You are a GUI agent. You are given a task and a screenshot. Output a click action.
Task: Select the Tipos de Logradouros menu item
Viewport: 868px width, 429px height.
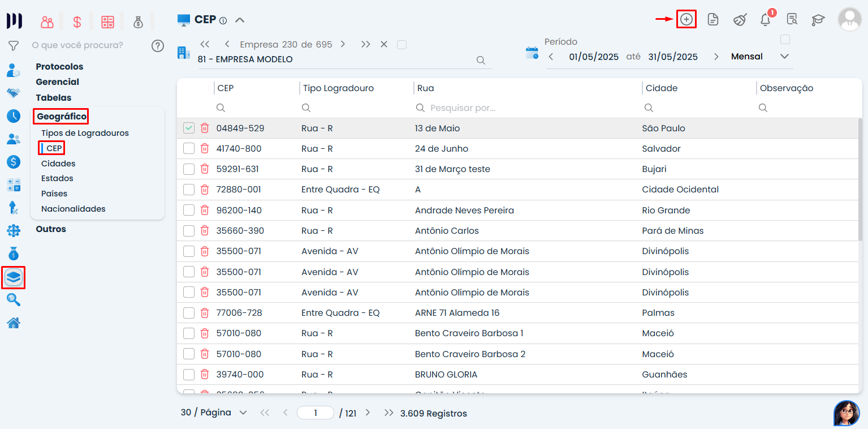[x=85, y=133]
